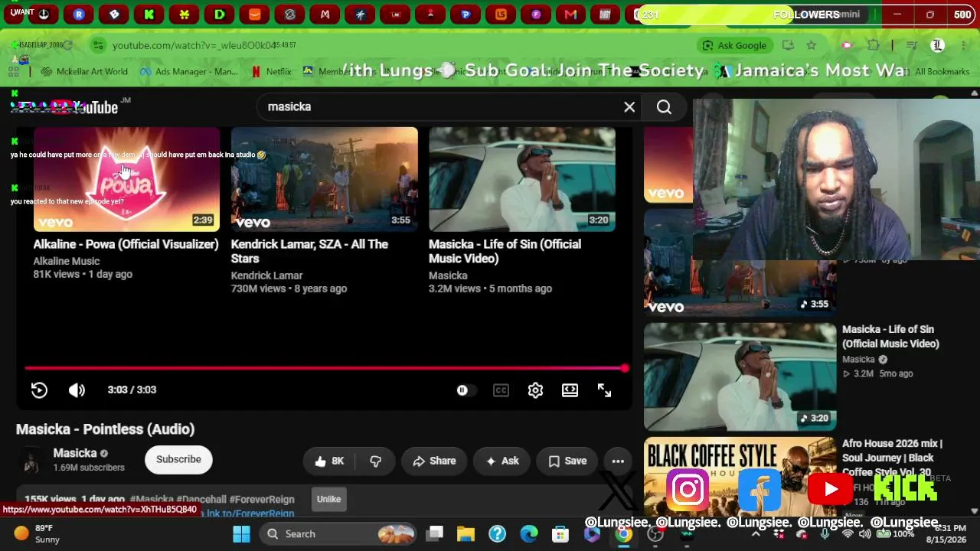Click the Share button
The height and width of the screenshot is (551, 980).
(434, 461)
